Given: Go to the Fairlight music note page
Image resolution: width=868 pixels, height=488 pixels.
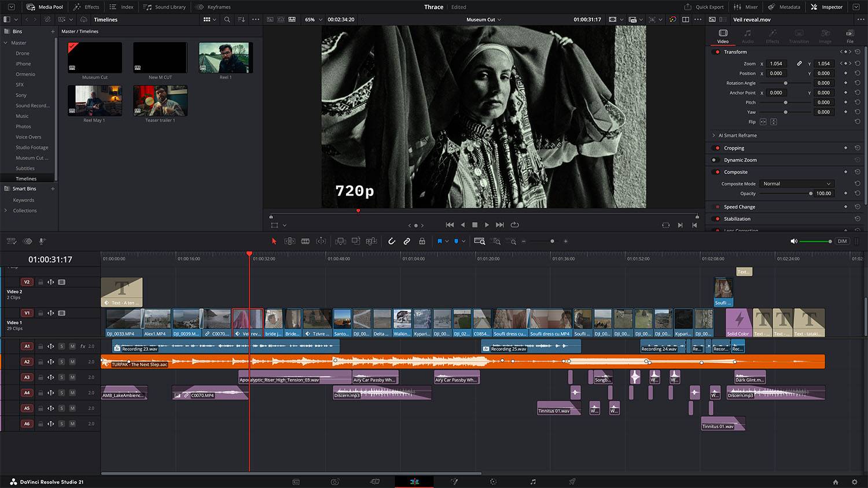Looking at the screenshot, I should click(x=533, y=482).
